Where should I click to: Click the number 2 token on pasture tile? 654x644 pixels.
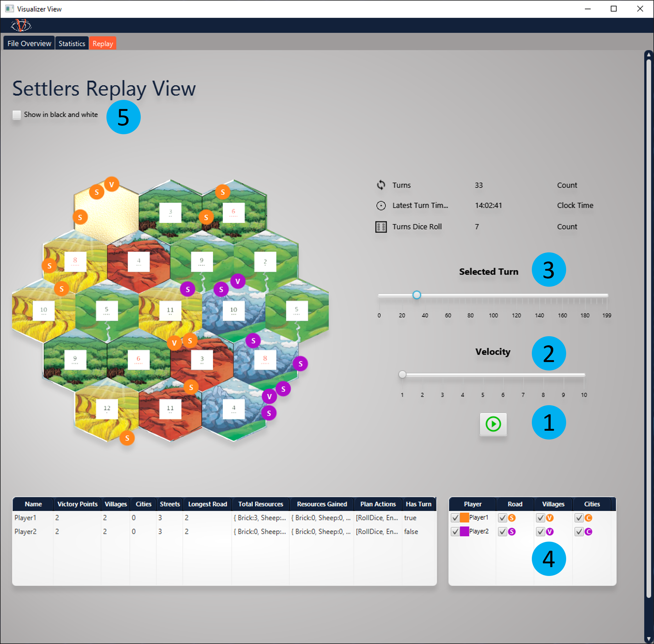[x=265, y=262]
